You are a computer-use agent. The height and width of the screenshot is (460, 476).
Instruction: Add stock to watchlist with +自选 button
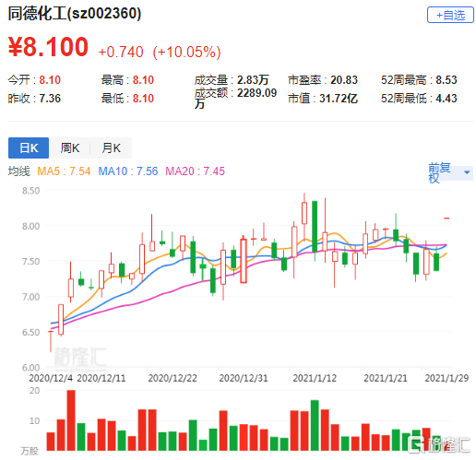click(x=450, y=15)
